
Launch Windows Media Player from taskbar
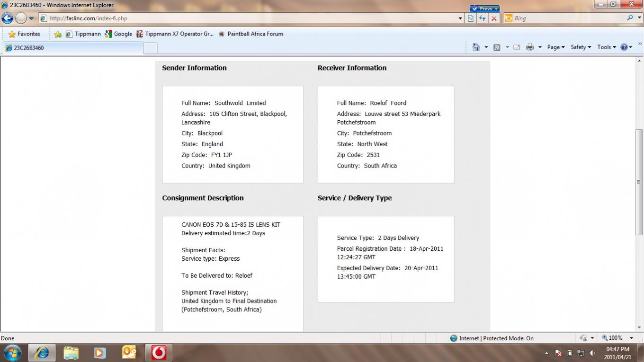pos(100,353)
